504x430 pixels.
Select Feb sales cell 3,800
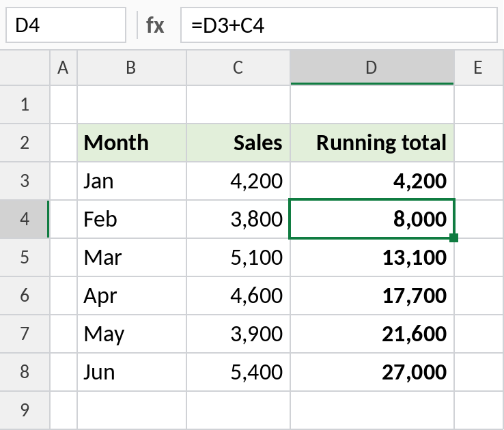238,219
